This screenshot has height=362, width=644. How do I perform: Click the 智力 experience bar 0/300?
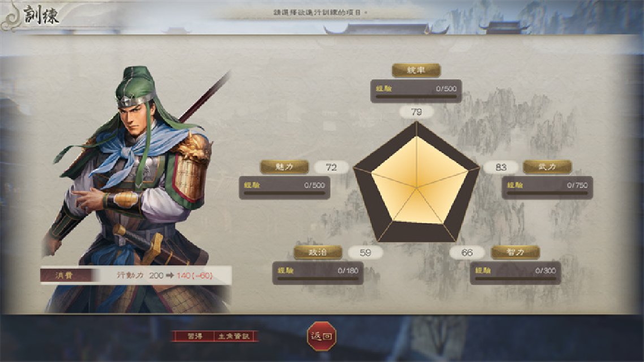click(516, 273)
